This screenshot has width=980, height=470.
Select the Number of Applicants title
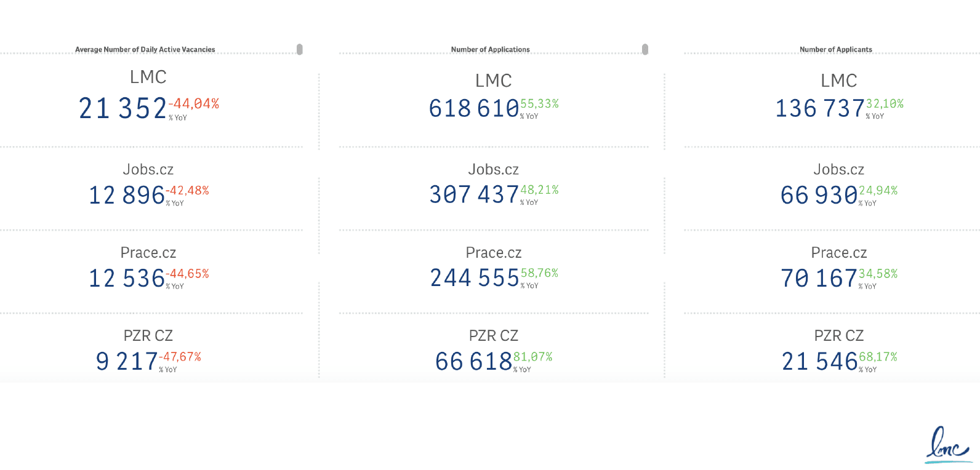point(836,49)
